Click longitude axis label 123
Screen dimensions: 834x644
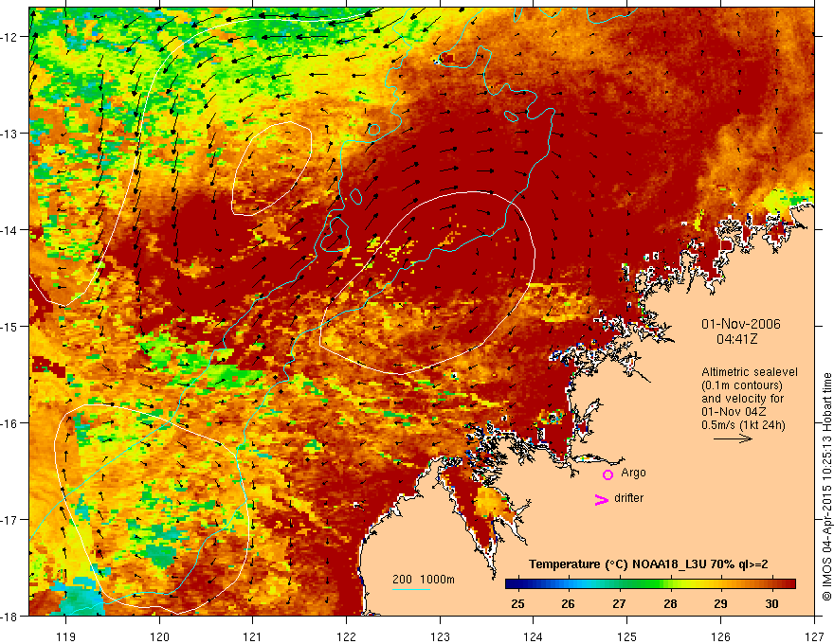pos(440,636)
